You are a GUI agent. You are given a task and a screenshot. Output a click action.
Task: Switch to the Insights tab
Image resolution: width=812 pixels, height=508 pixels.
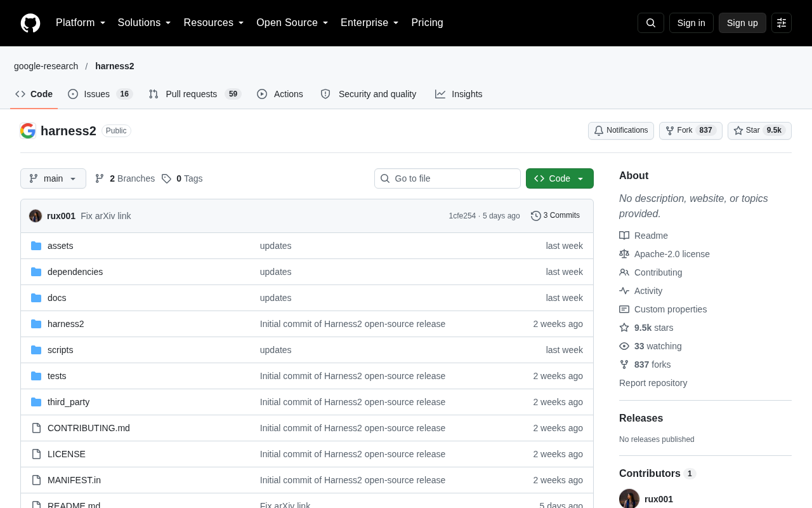[x=459, y=94]
